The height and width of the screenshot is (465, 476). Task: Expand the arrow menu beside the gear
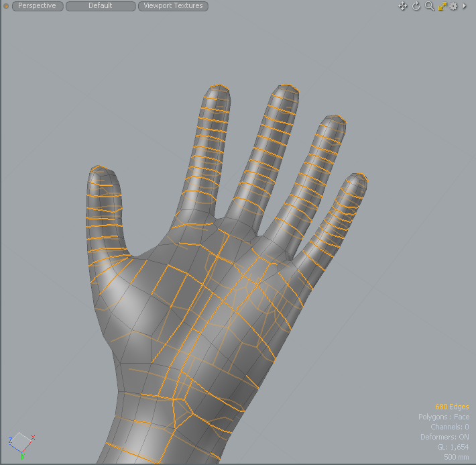coord(464,6)
